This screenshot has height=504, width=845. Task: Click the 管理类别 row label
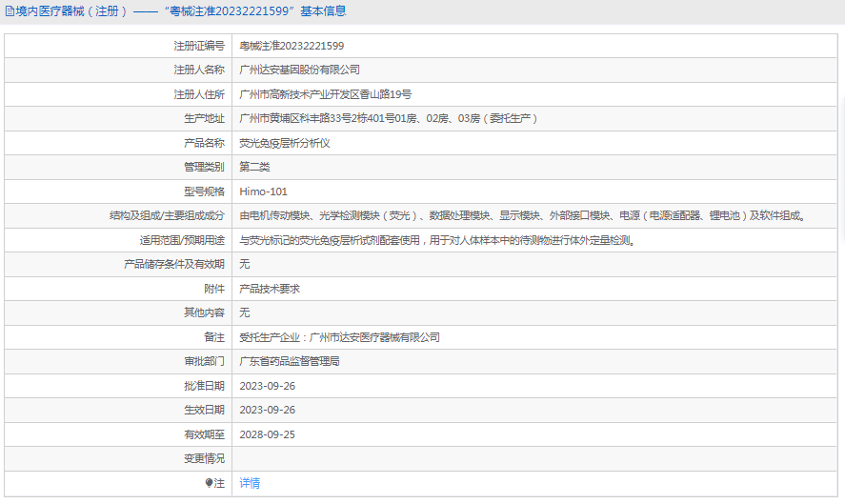[204, 167]
